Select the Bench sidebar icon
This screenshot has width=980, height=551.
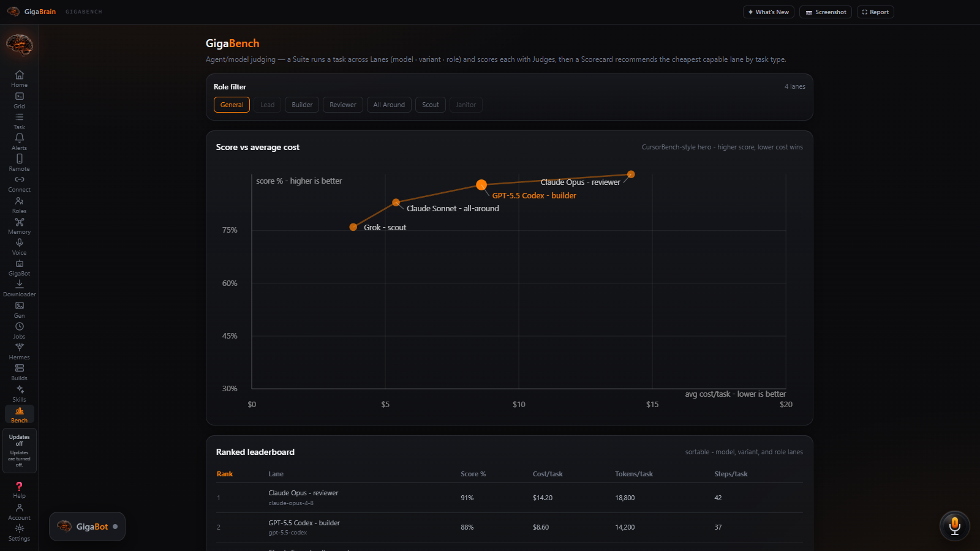tap(20, 414)
